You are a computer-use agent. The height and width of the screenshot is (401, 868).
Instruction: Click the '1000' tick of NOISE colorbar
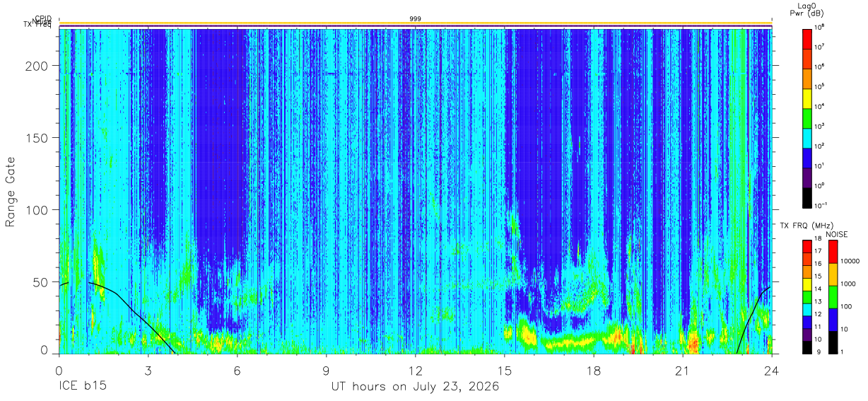coord(848,284)
